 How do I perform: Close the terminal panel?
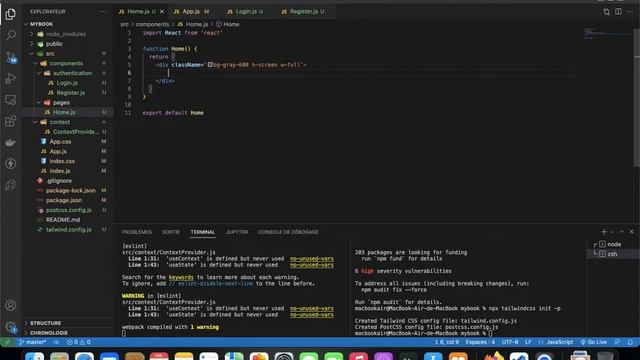point(631,231)
